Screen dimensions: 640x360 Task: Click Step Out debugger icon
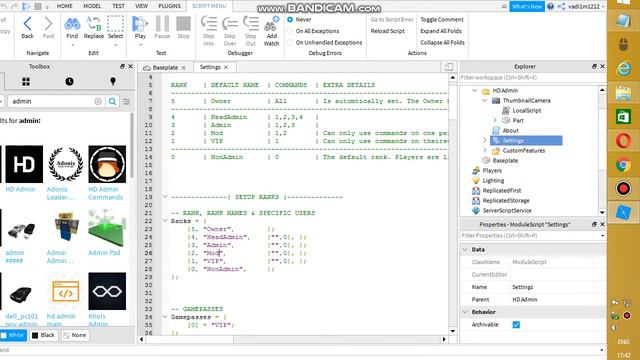[x=251, y=24]
